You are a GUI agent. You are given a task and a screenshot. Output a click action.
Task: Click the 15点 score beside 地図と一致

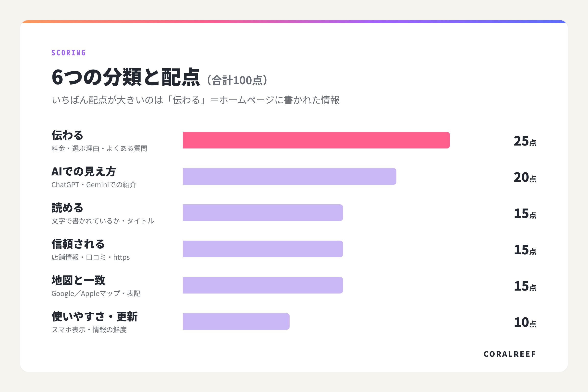[525, 286]
